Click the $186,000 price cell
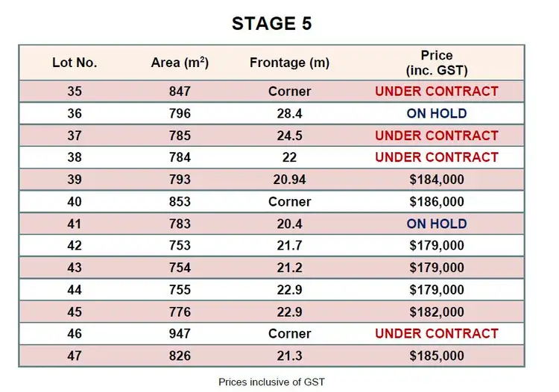The image size is (559, 392). click(x=436, y=201)
